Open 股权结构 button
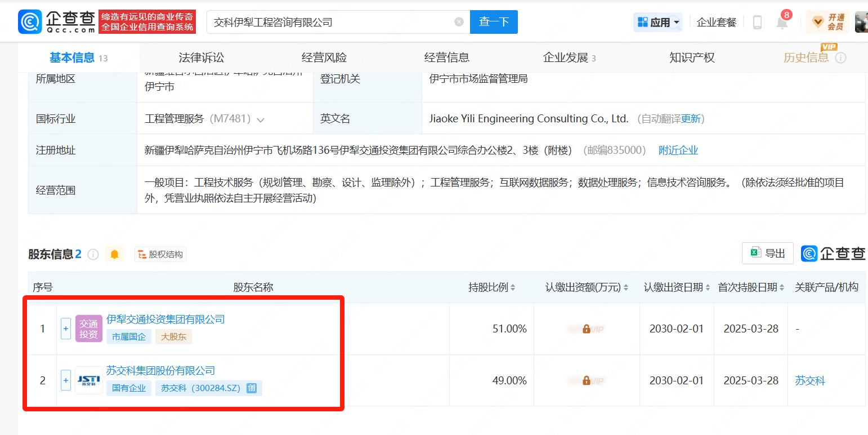868x435 pixels. click(160, 255)
